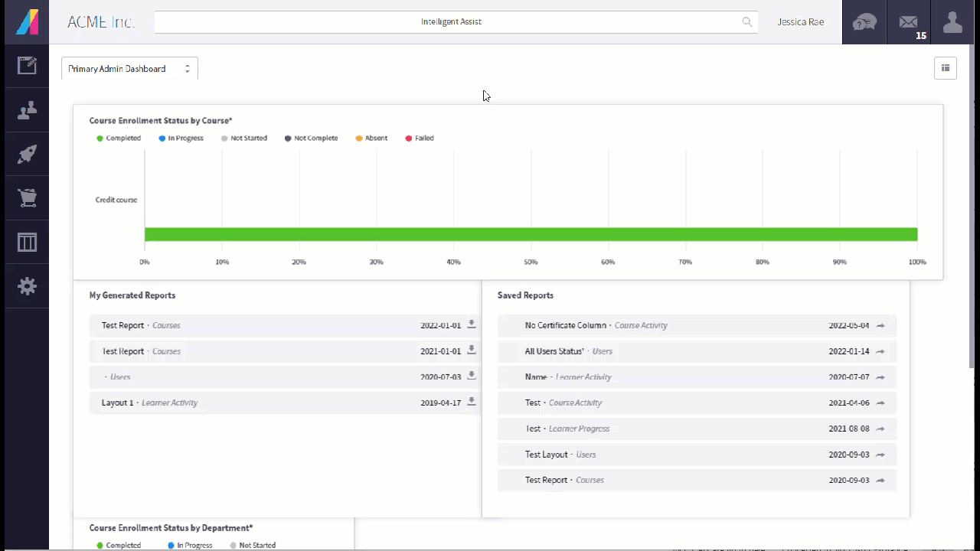The image size is (980, 551).
Task: Click the search magnifier icon
Action: pyautogui.click(x=746, y=21)
